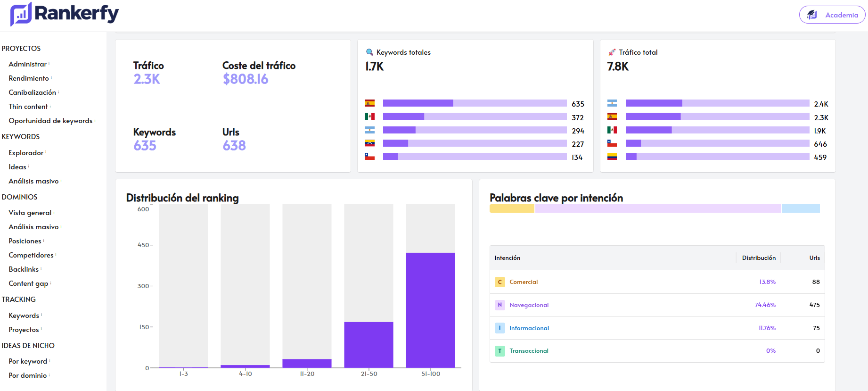Click the Rankerfy logo icon
Image resolution: width=868 pixels, height=391 pixels.
[x=21, y=14]
